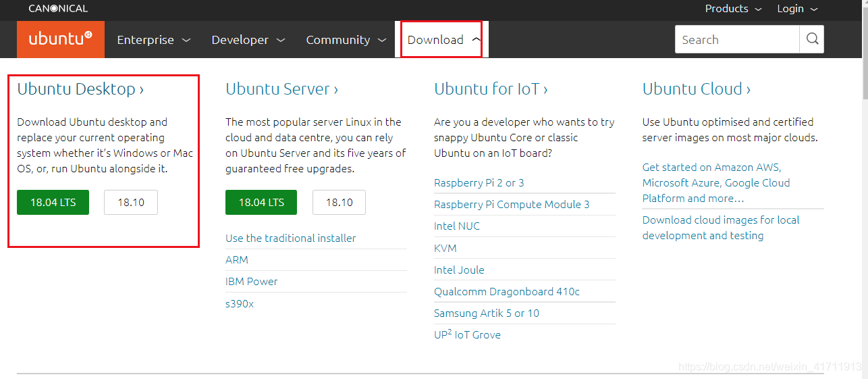Open the KVM link
The image size is (868, 379).
[x=445, y=248]
